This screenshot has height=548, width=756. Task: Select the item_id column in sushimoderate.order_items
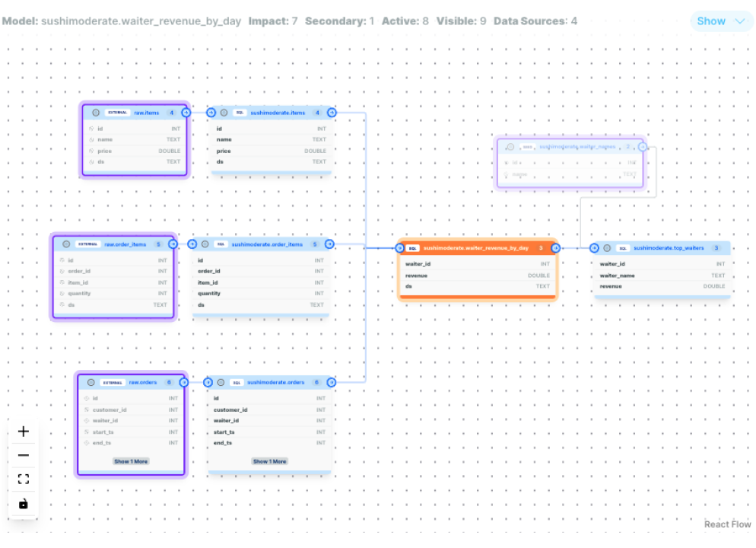tap(260, 282)
